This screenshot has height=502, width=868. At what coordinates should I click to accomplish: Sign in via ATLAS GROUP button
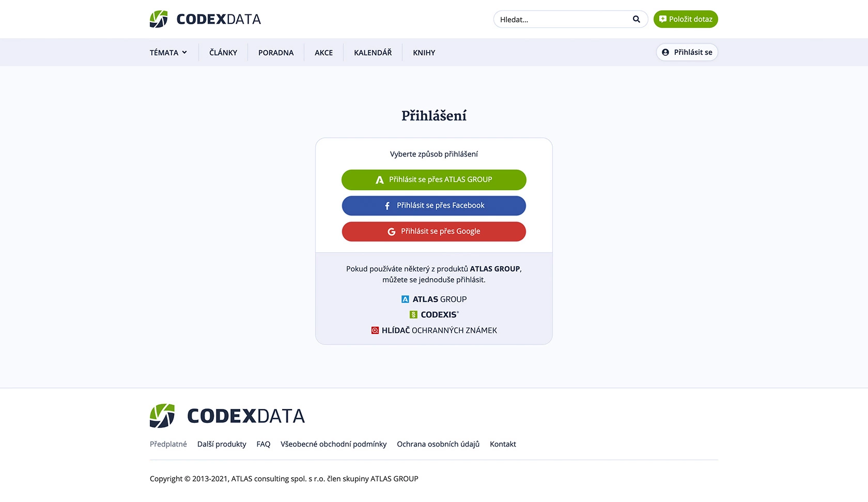(434, 180)
